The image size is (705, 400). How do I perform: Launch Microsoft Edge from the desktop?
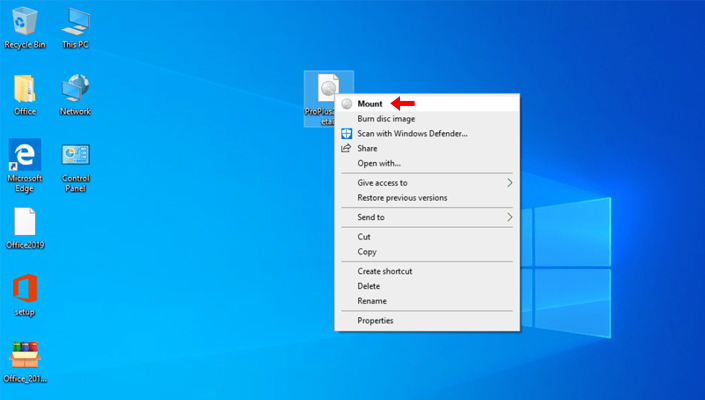[25, 155]
